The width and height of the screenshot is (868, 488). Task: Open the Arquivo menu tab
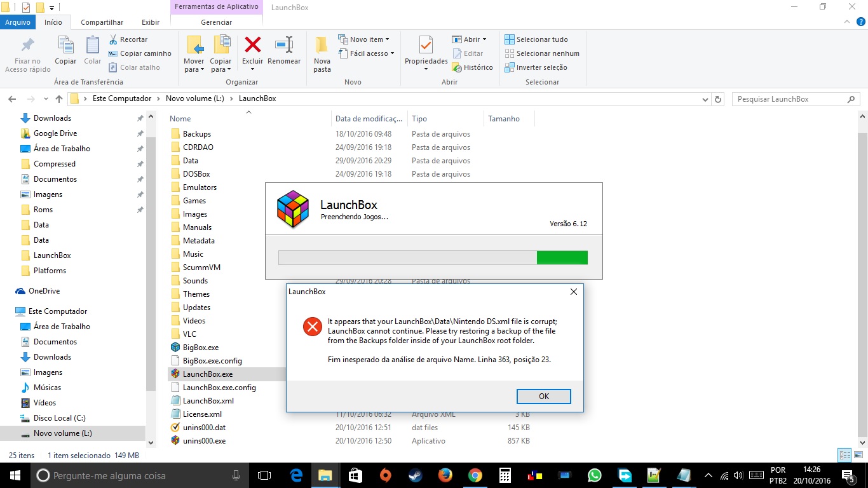[18, 22]
